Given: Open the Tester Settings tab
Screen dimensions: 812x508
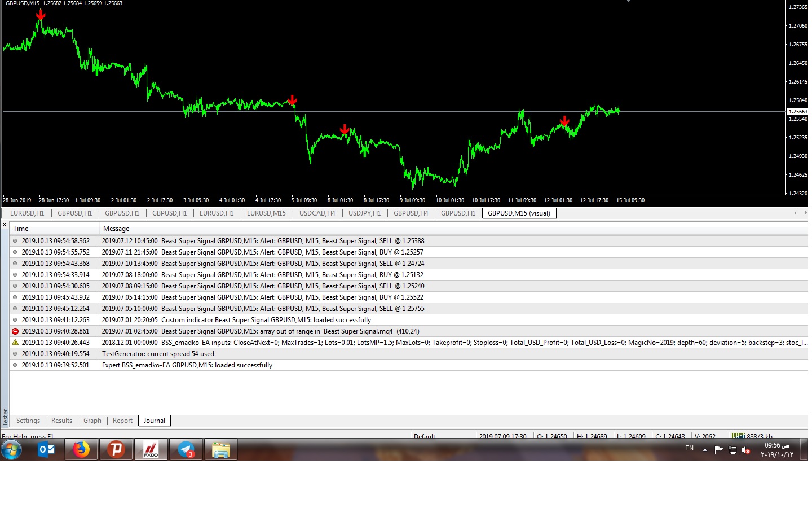Looking at the screenshot, I should click(28, 421).
